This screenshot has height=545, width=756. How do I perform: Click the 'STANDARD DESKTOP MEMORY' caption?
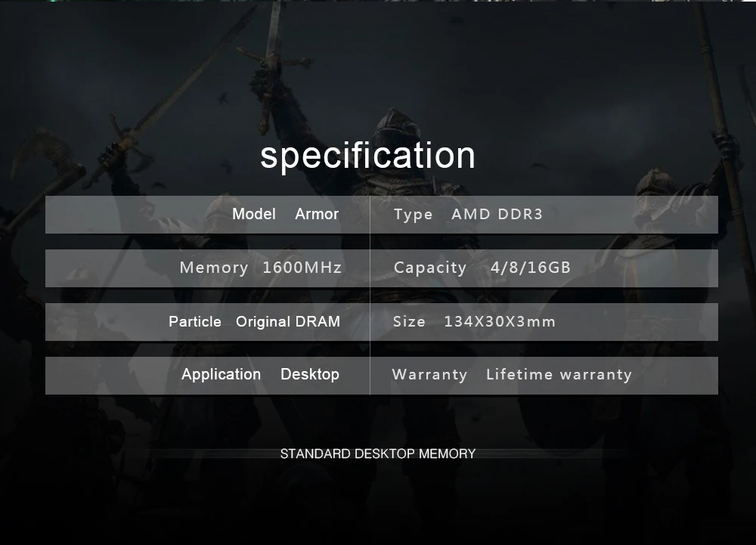[x=377, y=454]
